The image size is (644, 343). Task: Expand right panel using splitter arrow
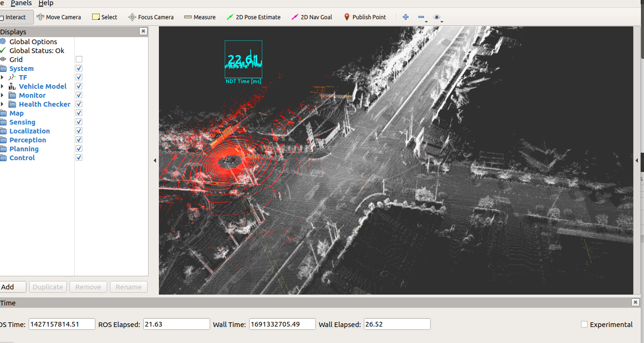point(636,161)
